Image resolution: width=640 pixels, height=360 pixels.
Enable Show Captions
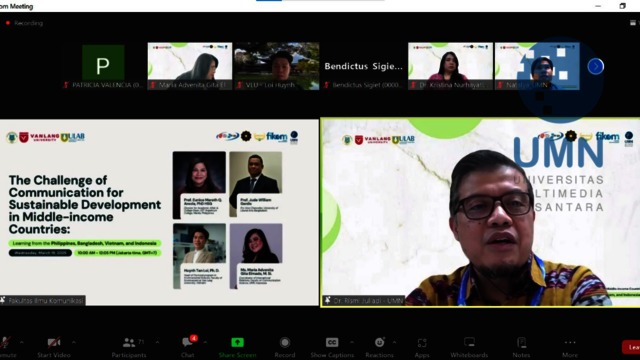332,347
